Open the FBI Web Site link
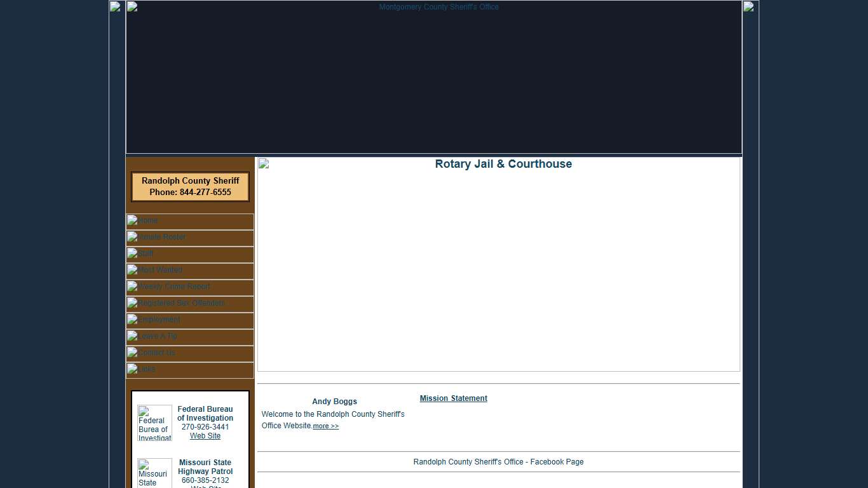Image resolution: width=868 pixels, height=488 pixels. click(205, 436)
